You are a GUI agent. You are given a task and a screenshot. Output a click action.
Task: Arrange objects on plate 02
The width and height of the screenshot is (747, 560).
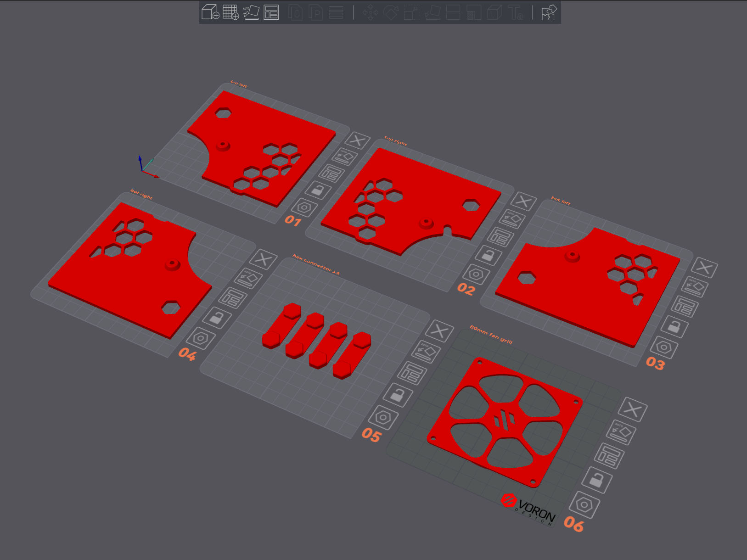tap(500, 237)
